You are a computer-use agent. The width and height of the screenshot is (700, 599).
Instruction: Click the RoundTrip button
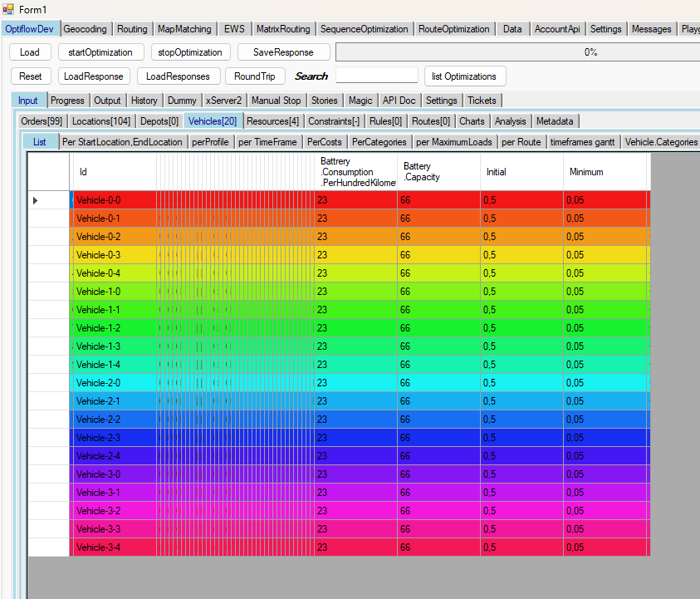(255, 76)
